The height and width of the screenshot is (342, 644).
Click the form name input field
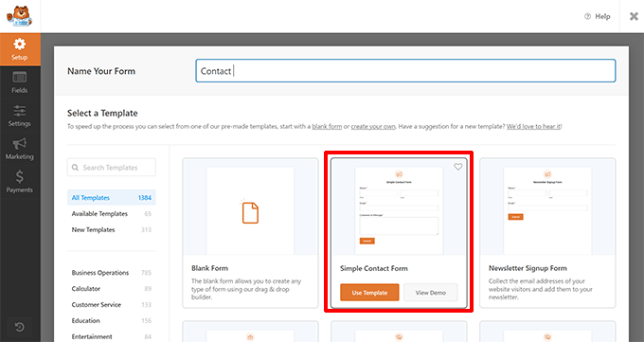pyautogui.click(x=405, y=71)
